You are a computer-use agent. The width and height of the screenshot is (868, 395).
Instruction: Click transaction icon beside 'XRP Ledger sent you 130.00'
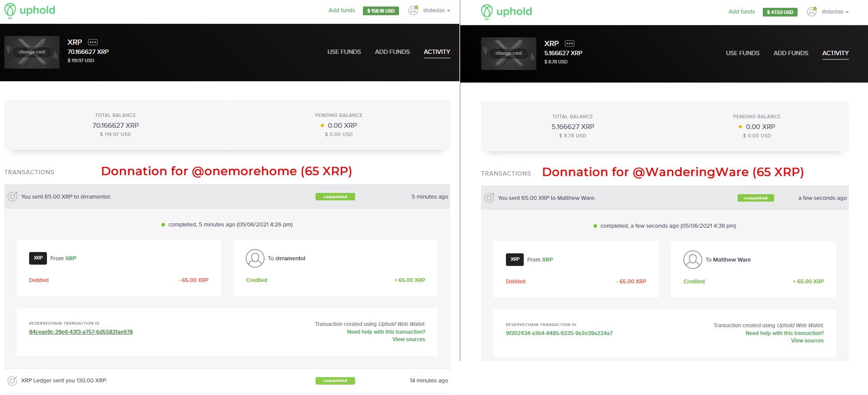(x=13, y=381)
